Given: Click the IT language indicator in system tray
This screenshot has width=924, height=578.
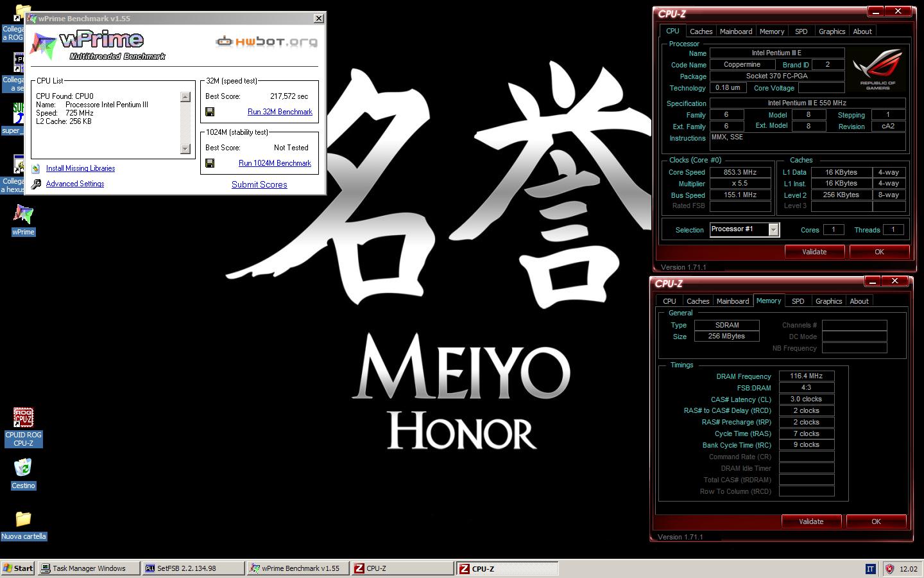Looking at the screenshot, I should coord(870,568).
